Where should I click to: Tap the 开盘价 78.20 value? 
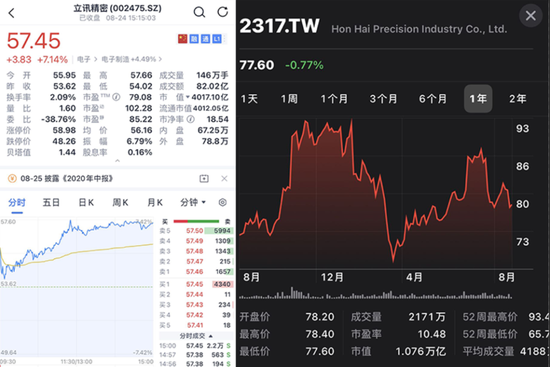pos(320,317)
